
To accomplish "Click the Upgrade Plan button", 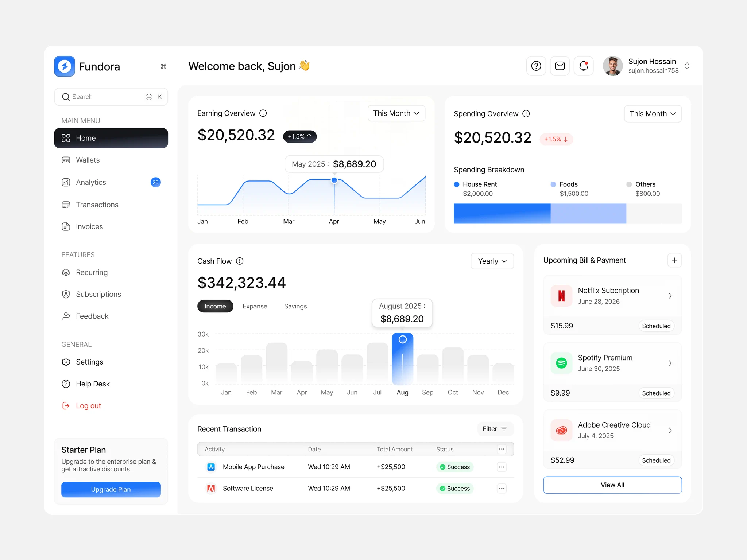I will tap(111, 489).
